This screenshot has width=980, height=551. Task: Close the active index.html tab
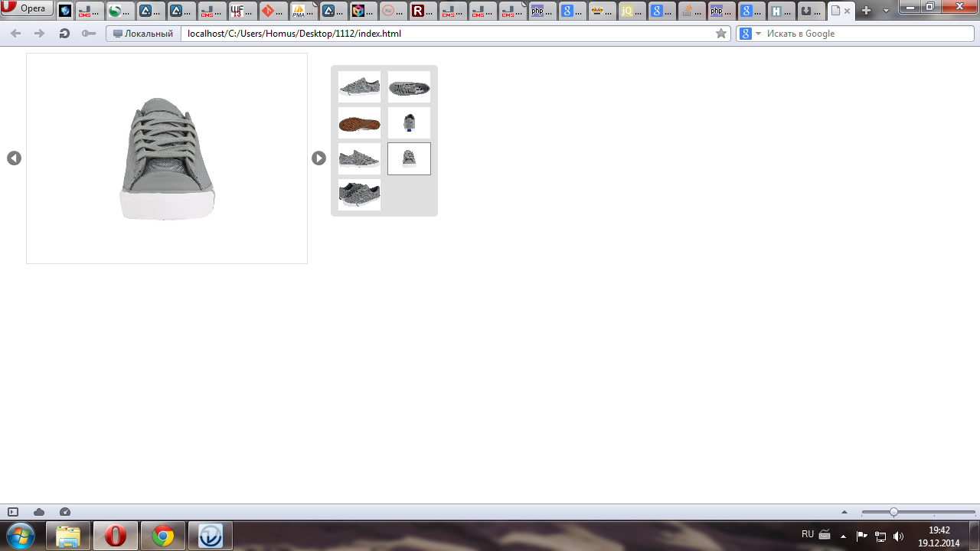(x=847, y=11)
